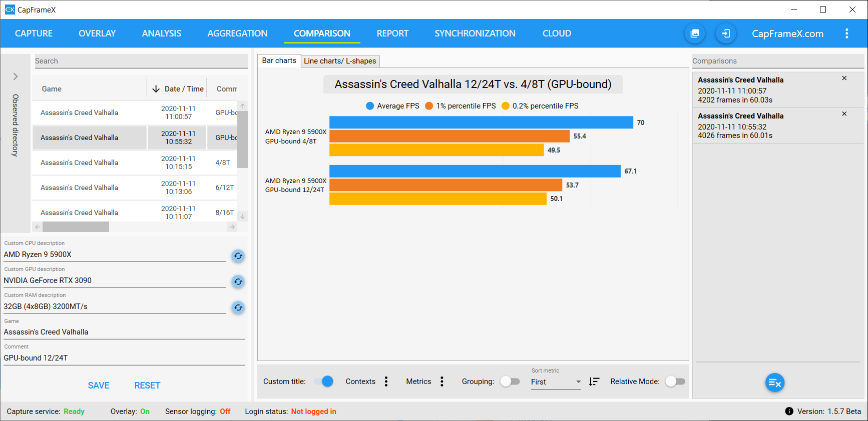Remove the 11:00:57 comparison entry
This screenshot has height=421, width=868.
click(844, 78)
